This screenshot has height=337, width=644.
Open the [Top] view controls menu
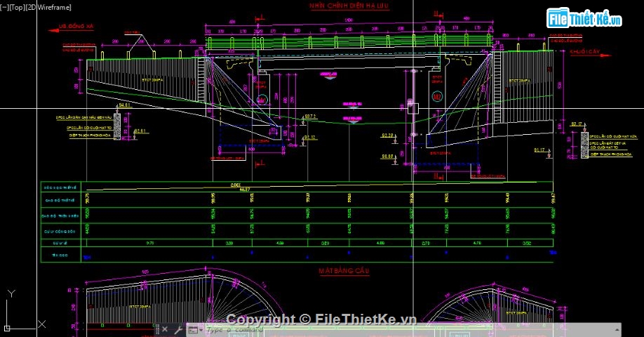point(16,8)
